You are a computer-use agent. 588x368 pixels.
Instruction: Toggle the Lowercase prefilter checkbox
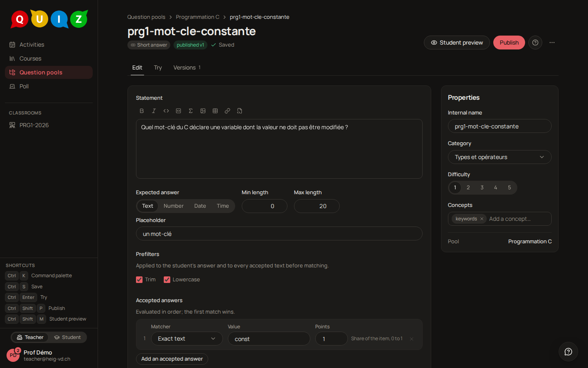[167, 280]
